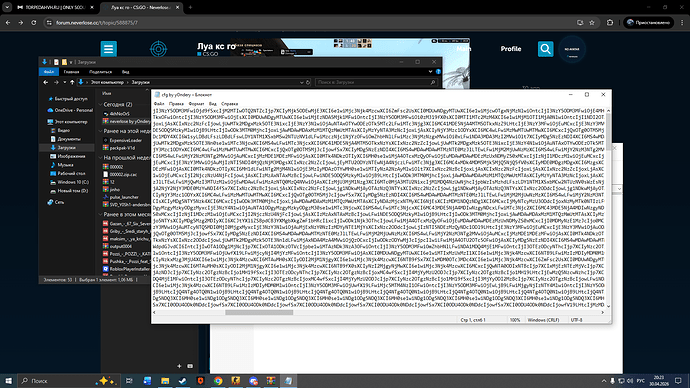690x388 pixels.
Task: Open the Файл tab in Explorer ribbon
Action: 49,72
